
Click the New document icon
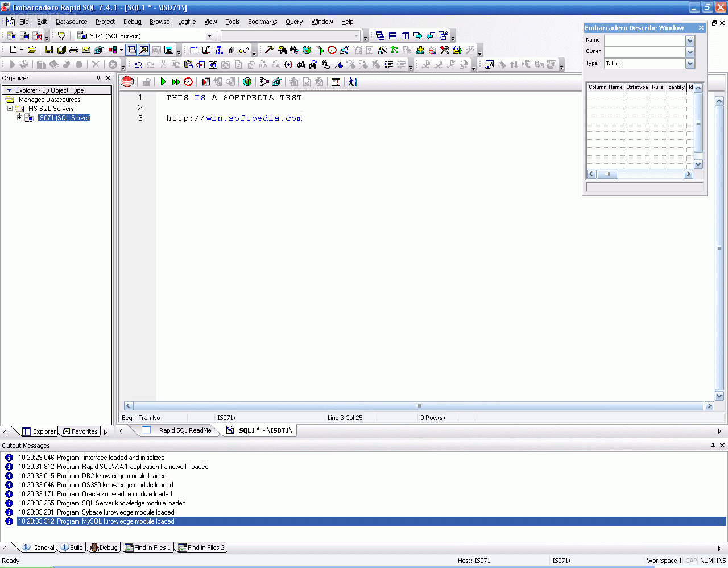(x=13, y=50)
